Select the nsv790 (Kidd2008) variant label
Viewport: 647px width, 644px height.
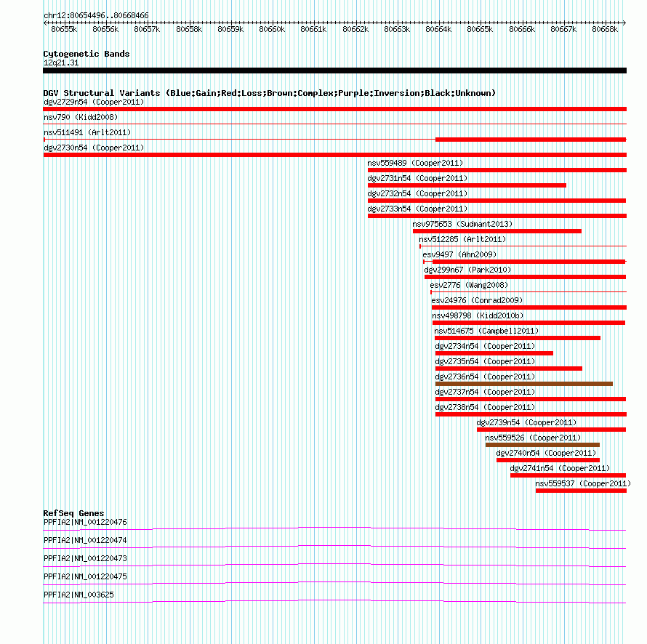pyautogui.click(x=81, y=117)
